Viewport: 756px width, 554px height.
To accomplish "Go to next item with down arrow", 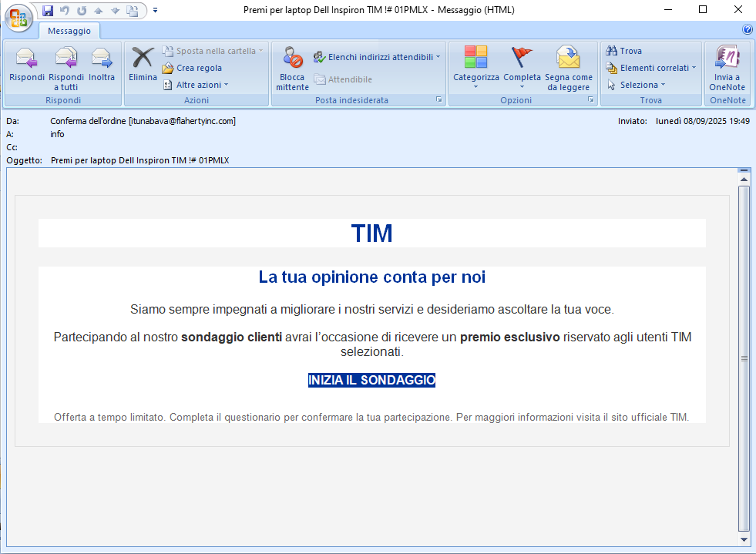I will tap(116, 10).
